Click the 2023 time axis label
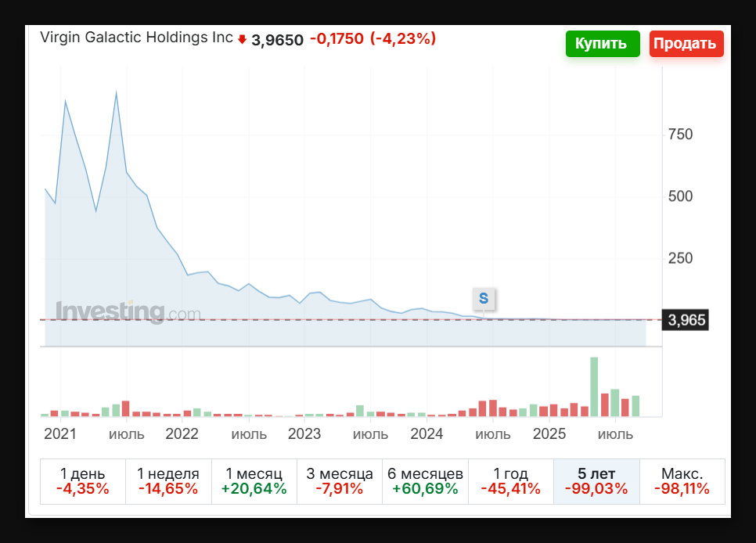Viewport: 756px width, 543px height. (304, 434)
